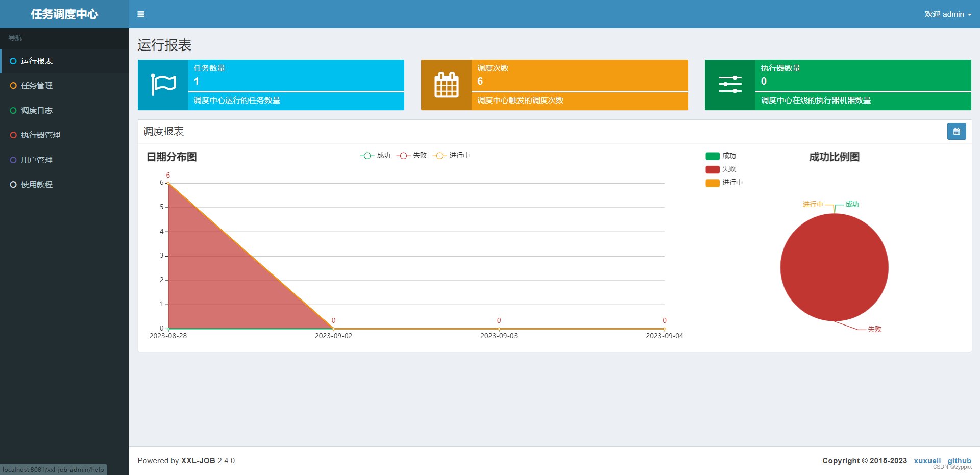Open the date range calendar button
The image size is (980, 475).
[x=957, y=132]
